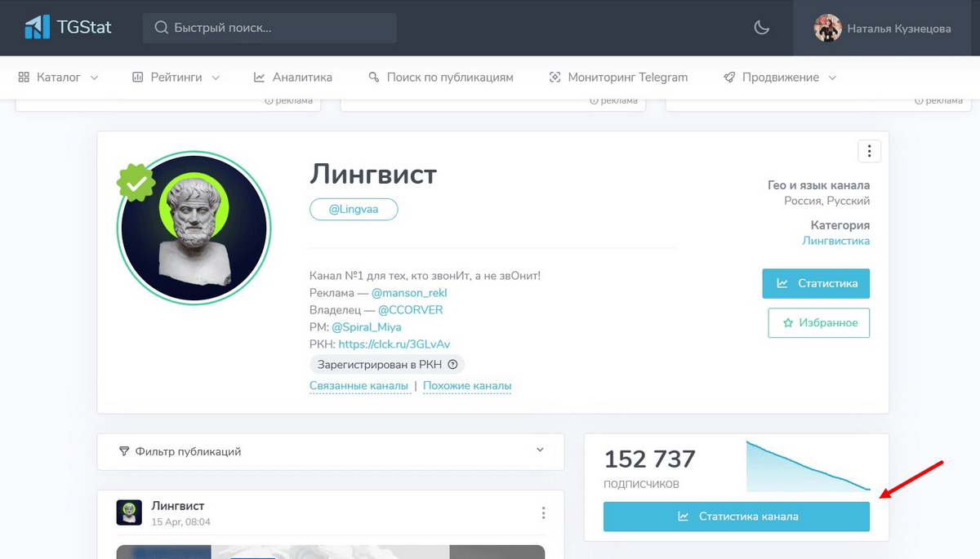Screen dimensions: 980x559
Task: Expand the Рейтинги dropdown menu
Action: point(176,78)
